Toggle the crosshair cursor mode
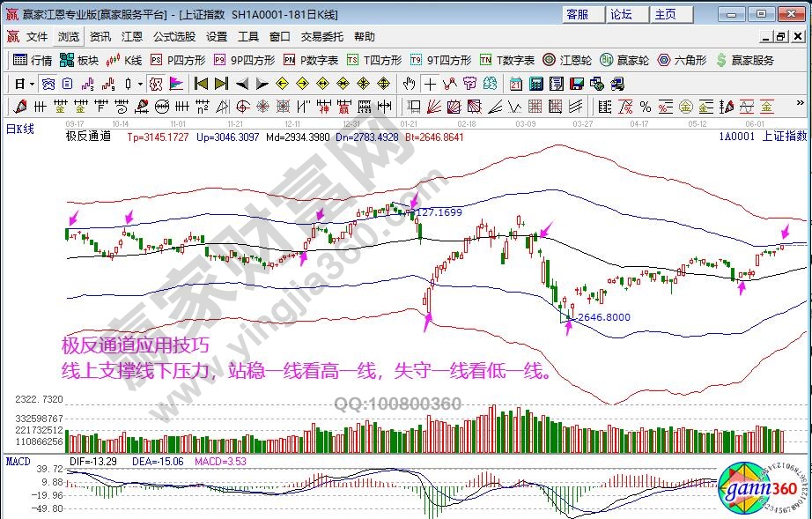Viewport: 812px width, 519px height. (430, 84)
